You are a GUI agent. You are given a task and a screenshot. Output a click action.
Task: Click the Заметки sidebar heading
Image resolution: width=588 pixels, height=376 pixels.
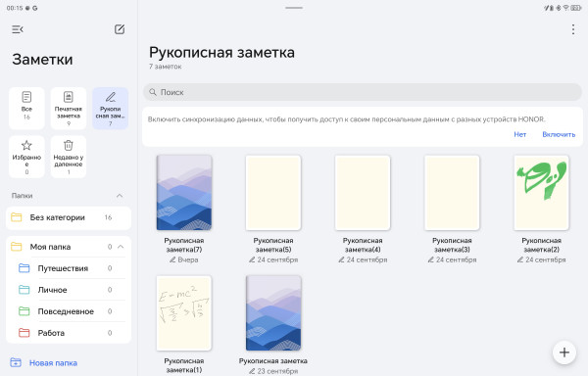(x=42, y=60)
